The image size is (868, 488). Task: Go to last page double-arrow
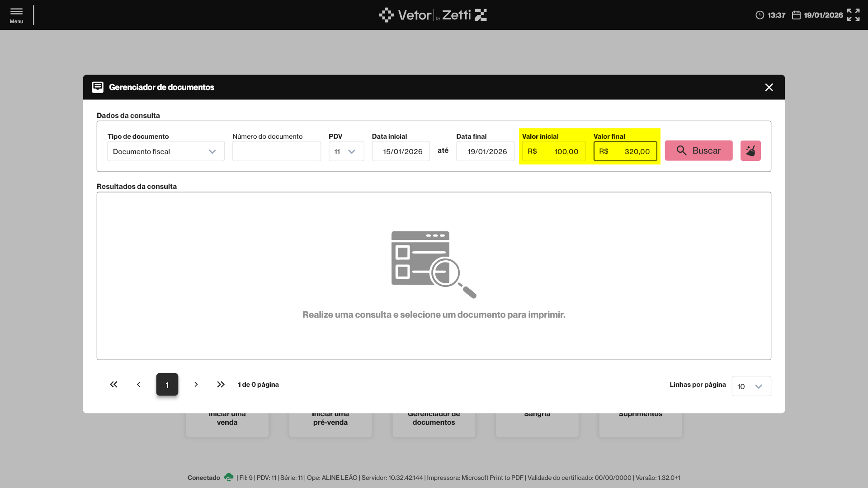tap(221, 385)
